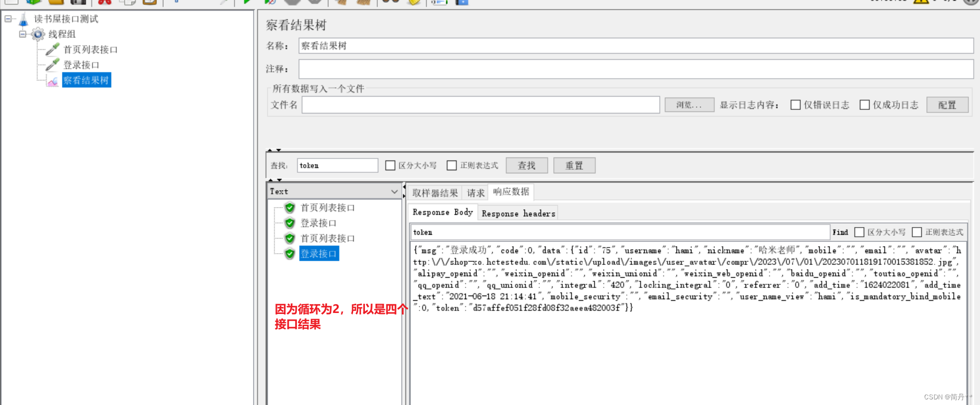The width and height of the screenshot is (980, 405).
Task: Click the pipette icon beside 登录接口 in test plan tree
Action: pos(53,65)
